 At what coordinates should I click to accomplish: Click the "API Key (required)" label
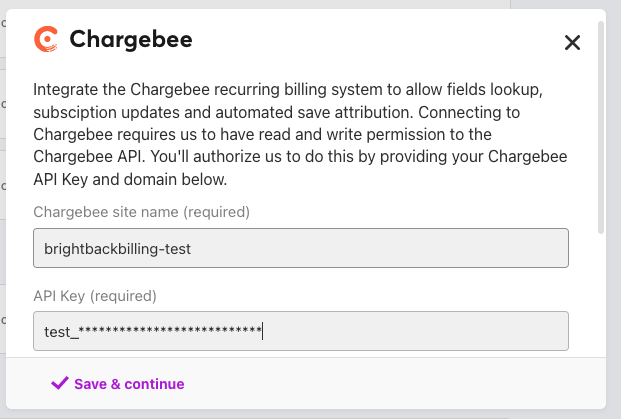click(95, 296)
